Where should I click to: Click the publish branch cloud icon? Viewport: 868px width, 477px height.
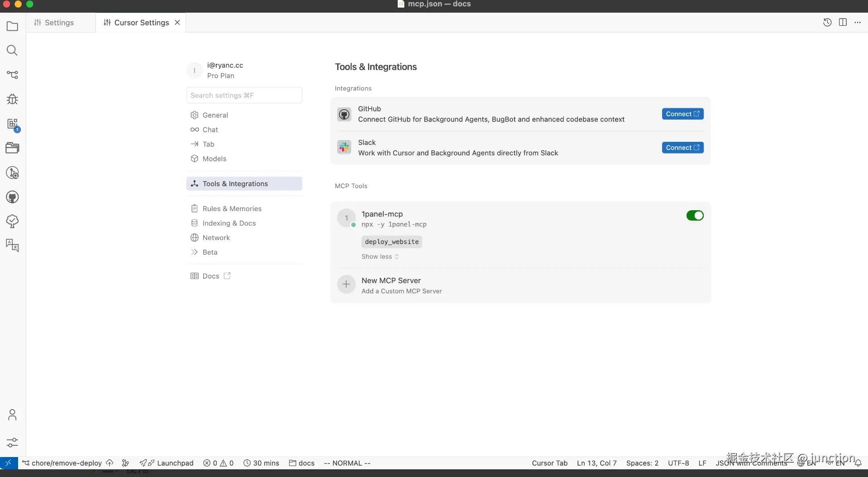[x=110, y=463]
